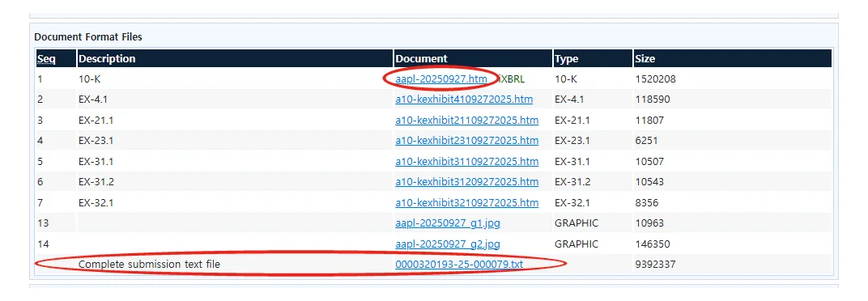Click the Type column header

tap(566, 58)
